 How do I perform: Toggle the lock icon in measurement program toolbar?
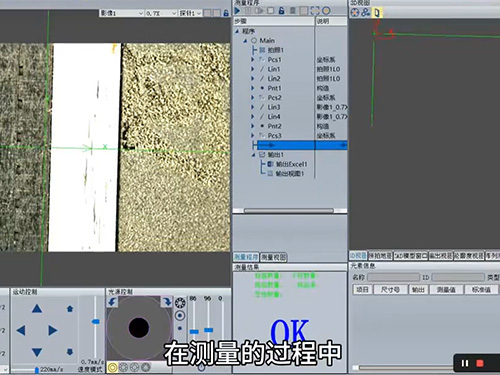[x=281, y=11]
